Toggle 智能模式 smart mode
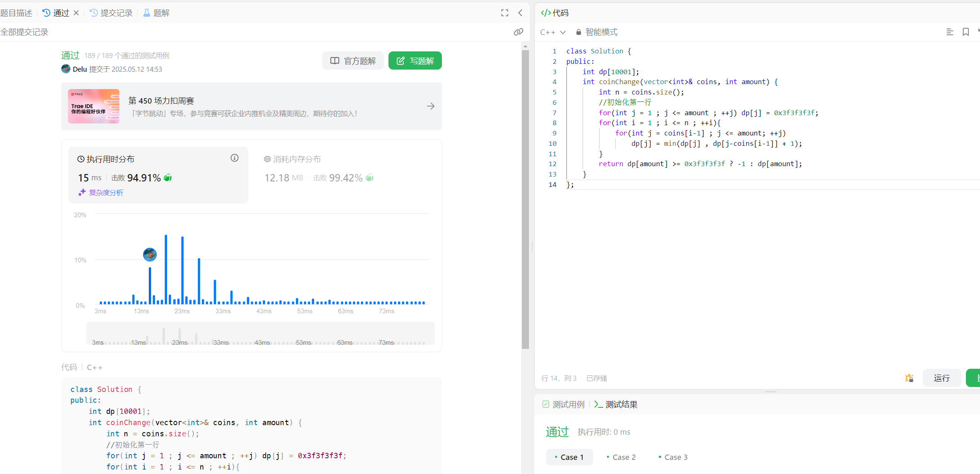 597,32
